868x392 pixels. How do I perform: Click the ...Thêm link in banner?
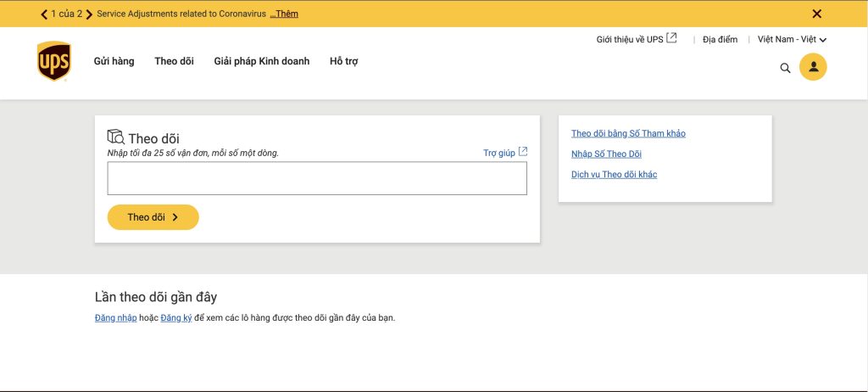tap(284, 14)
